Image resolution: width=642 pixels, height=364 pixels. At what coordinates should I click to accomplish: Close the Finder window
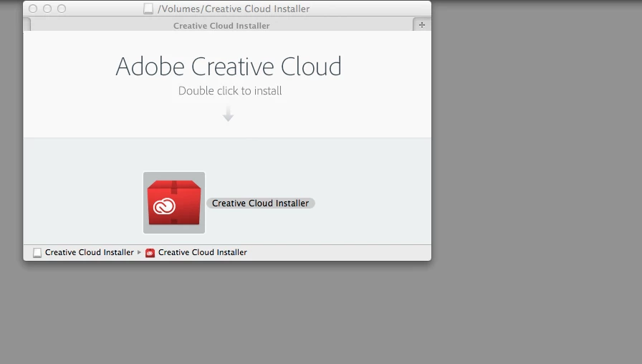[x=33, y=9]
